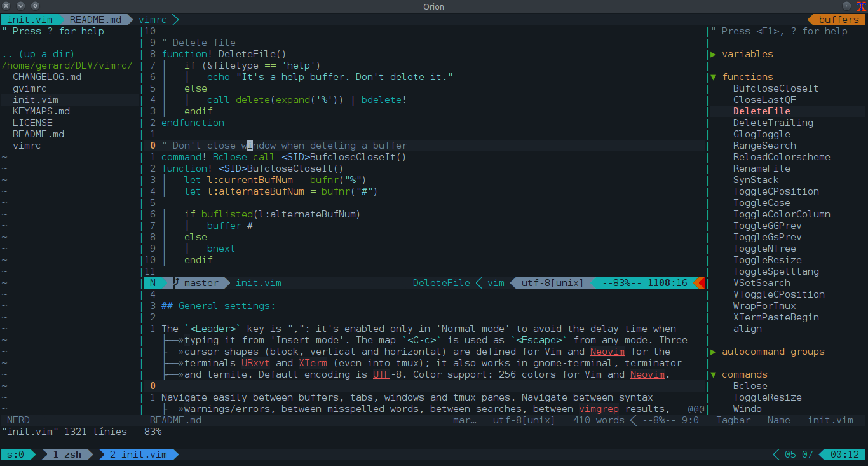
Task: Go up a directory in NERDTree
Action: [x=38, y=54]
